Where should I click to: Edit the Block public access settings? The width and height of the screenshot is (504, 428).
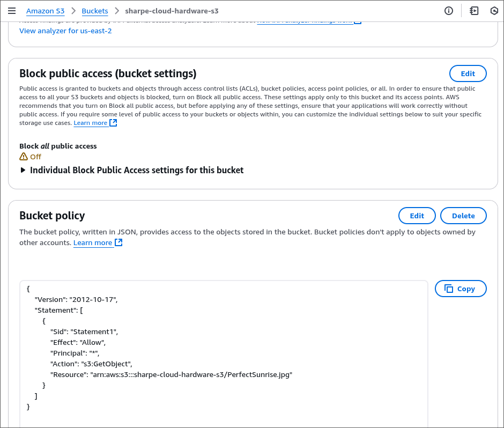point(468,73)
